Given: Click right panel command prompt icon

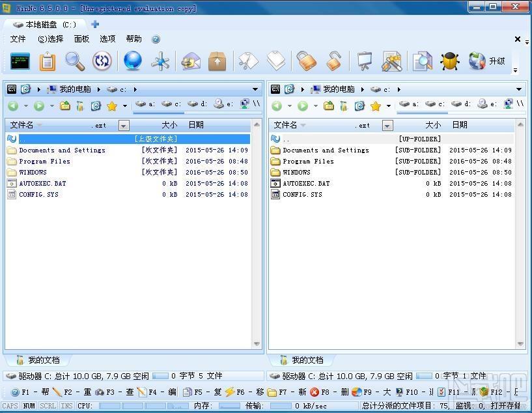Looking at the screenshot, I should 275,89.
